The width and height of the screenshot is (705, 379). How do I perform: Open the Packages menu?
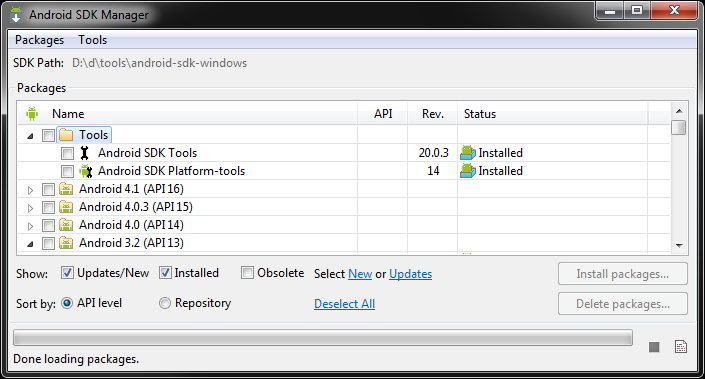point(40,40)
